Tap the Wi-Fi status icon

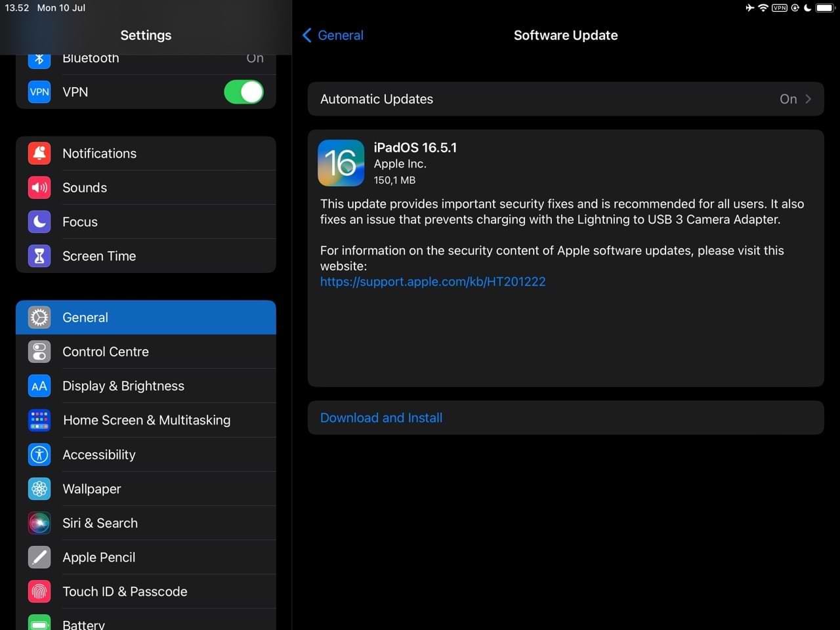click(x=763, y=8)
